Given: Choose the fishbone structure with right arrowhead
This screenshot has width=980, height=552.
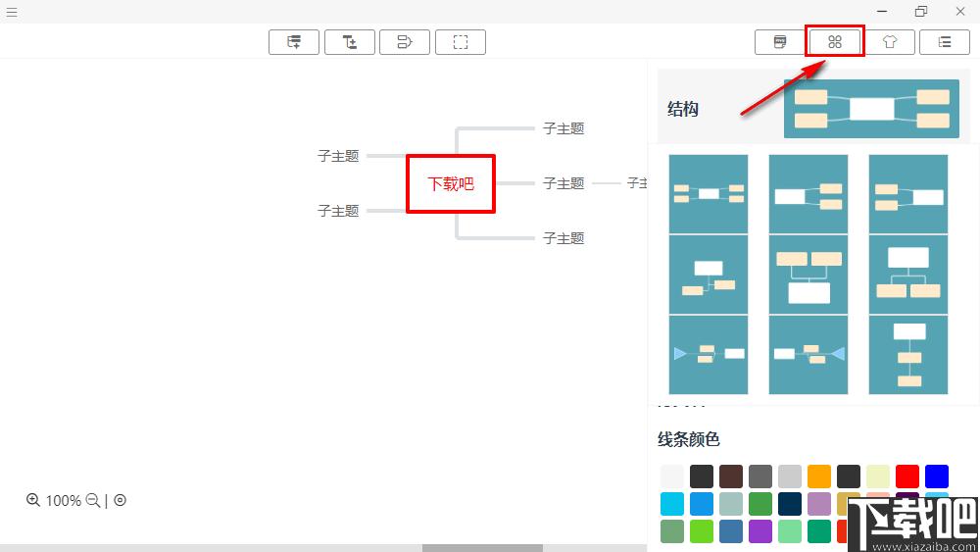Looking at the screenshot, I should (x=808, y=355).
